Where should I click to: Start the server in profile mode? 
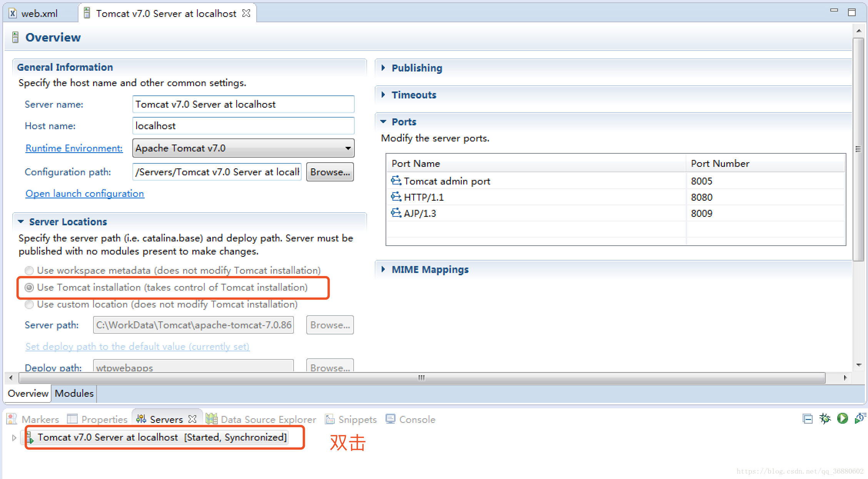coord(860,418)
